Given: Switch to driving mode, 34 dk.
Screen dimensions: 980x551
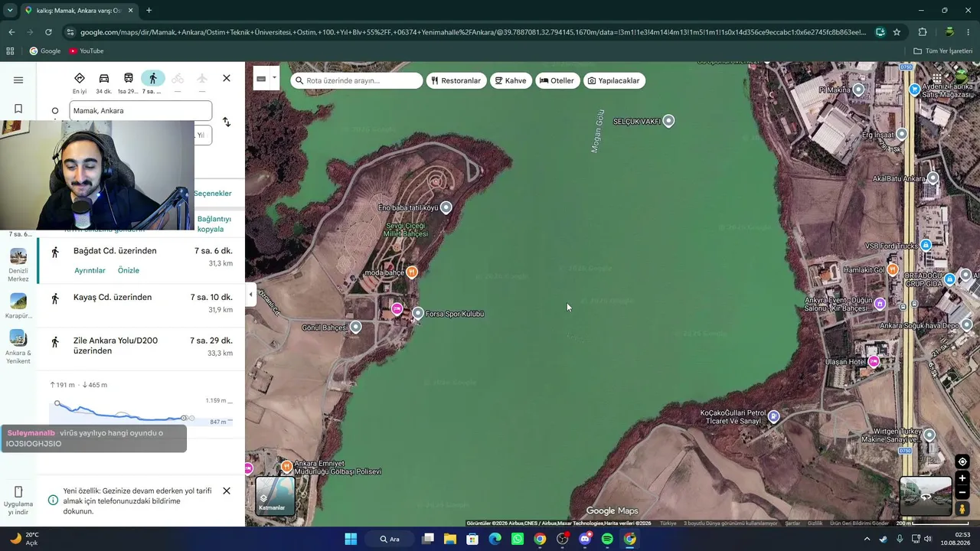Looking at the screenshot, I should [104, 83].
